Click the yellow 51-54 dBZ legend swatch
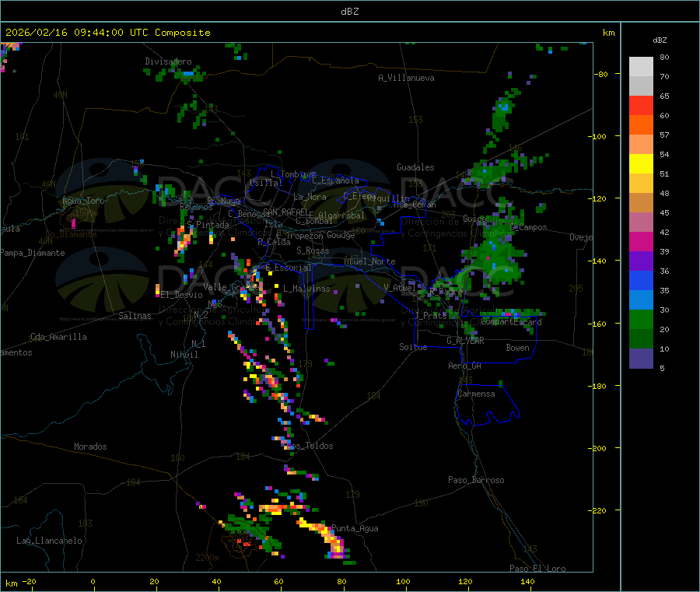Image resolution: width=700 pixels, height=592 pixels. point(641,164)
